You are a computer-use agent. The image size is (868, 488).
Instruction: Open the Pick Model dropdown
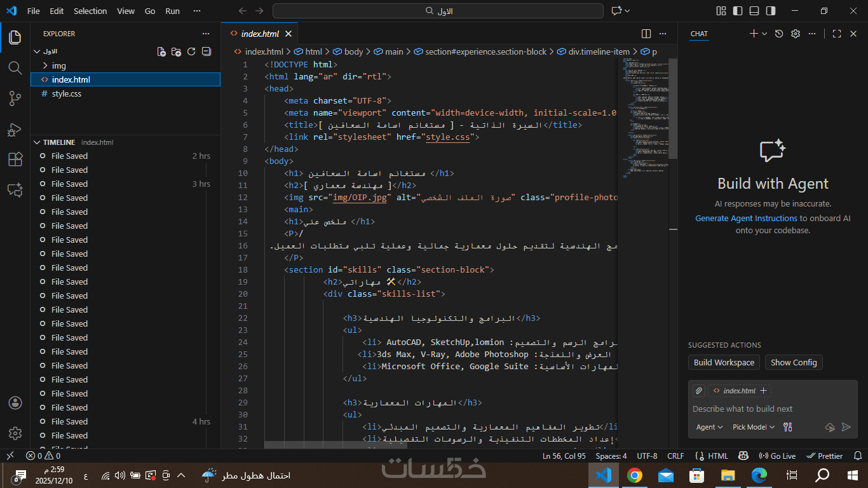(754, 427)
